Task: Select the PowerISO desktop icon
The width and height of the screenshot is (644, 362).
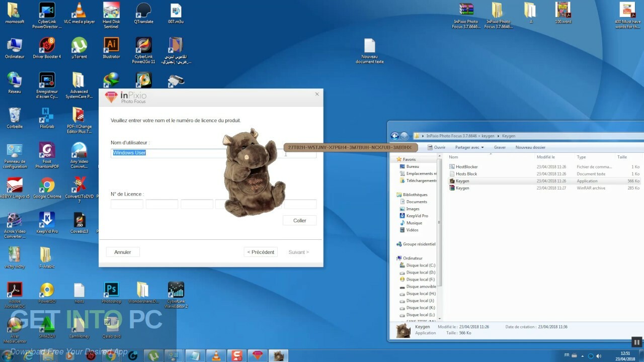Action: (x=47, y=293)
